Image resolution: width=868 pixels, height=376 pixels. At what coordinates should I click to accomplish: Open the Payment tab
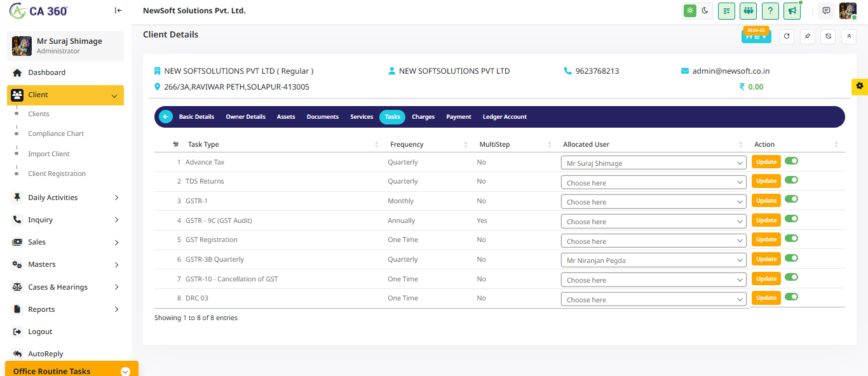[459, 117]
